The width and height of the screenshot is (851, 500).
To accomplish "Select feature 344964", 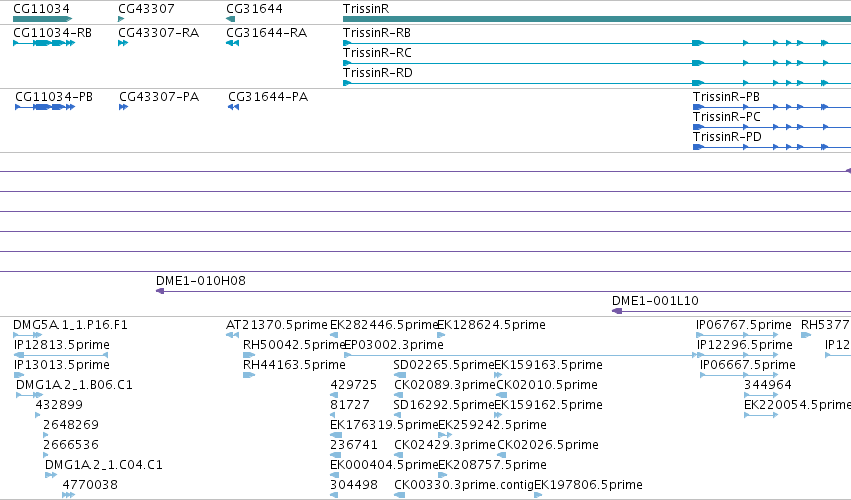I will click(x=768, y=385).
